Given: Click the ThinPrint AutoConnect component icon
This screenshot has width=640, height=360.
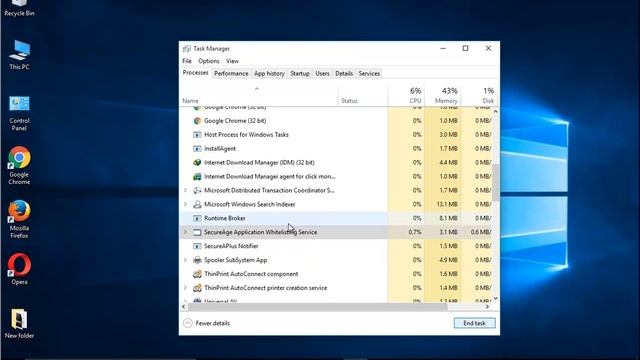Looking at the screenshot, I should [x=197, y=274].
